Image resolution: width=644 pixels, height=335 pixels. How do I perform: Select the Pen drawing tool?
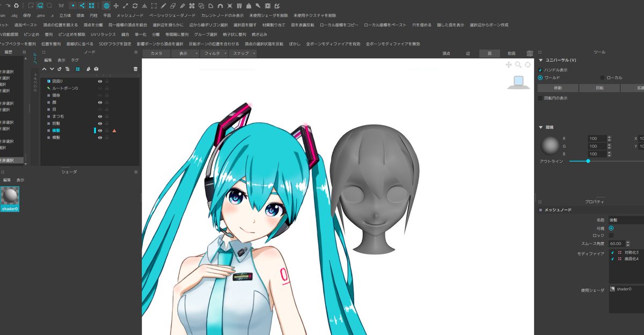(x=163, y=5)
